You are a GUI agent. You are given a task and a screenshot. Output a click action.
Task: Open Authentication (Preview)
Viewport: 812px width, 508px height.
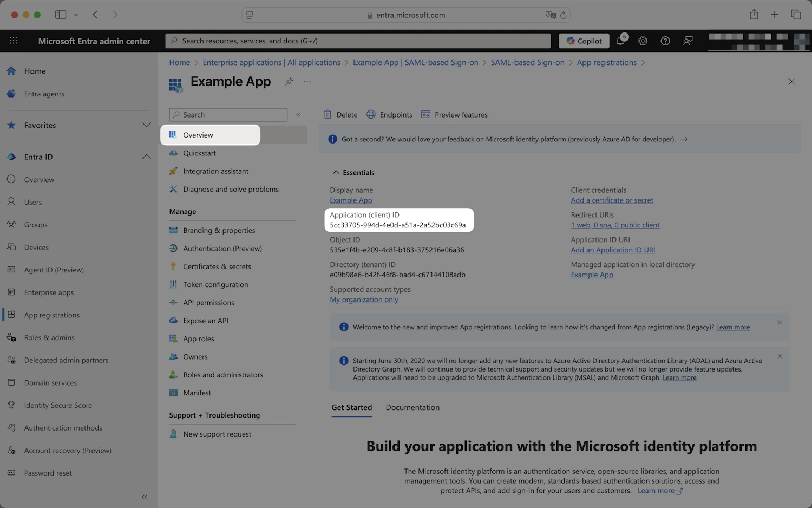point(222,249)
